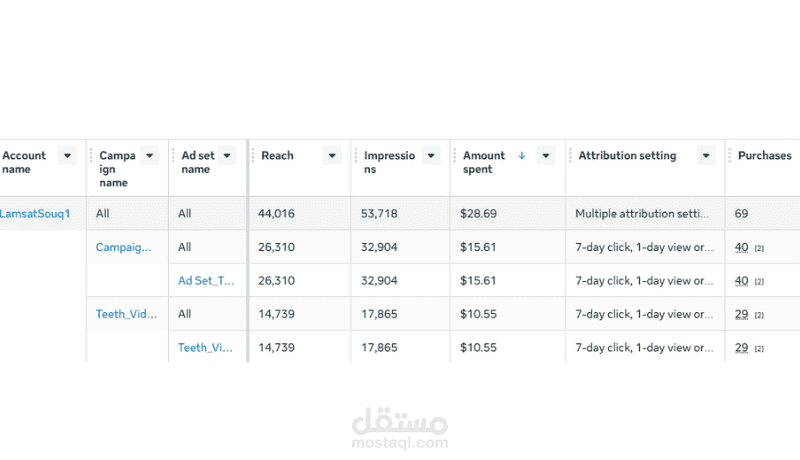Image resolution: width=800 pixels, height=460 pixels.
Task: Click the Purchases column header
Action: click(764, 155)
